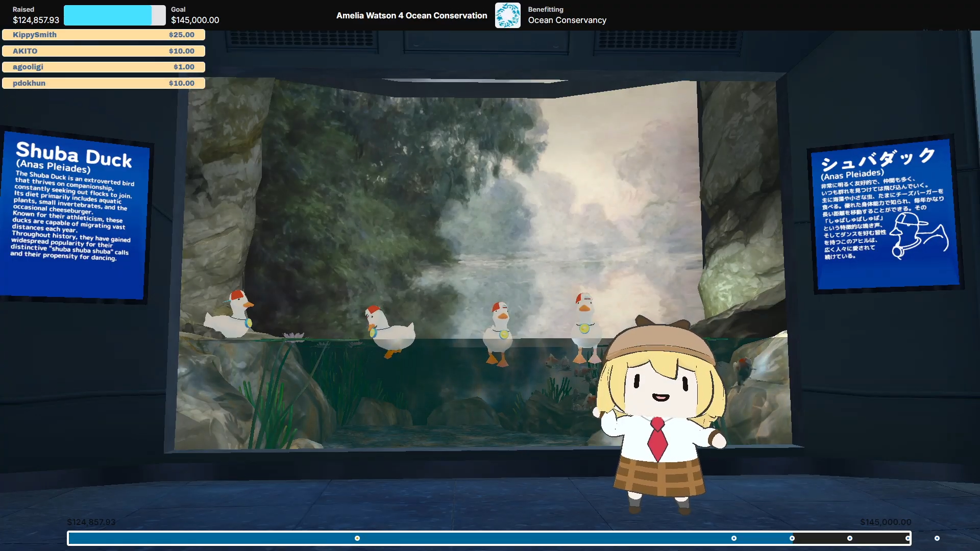
Task: Select the pdokhun $10.00 donation row
Action: point(104,83)
